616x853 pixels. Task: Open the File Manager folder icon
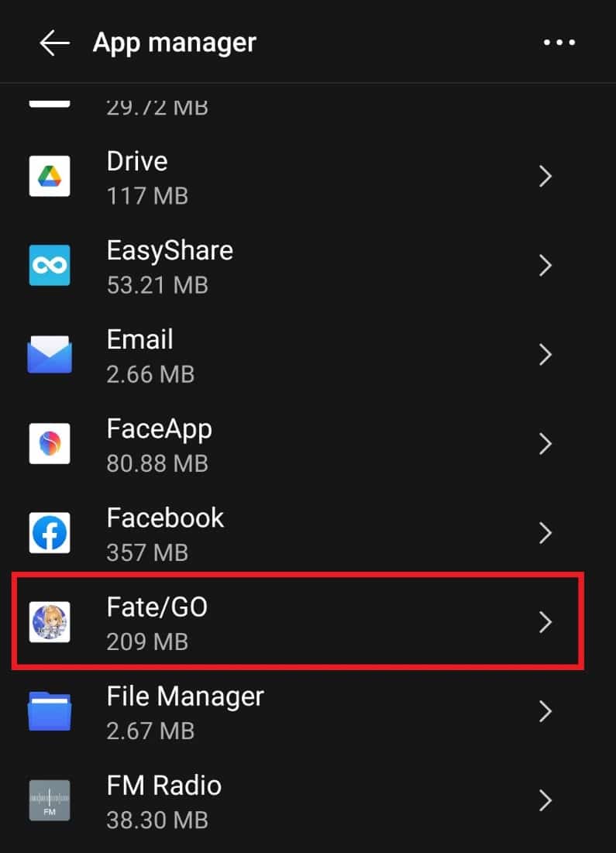tap(50, 710)
